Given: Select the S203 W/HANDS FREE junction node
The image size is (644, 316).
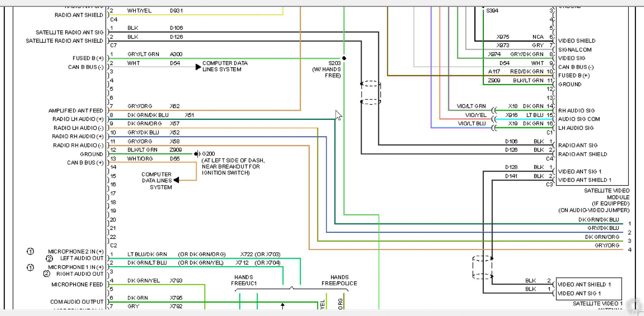Looking at the screenshot, I should pyautogui.click(x=345, y=59).
